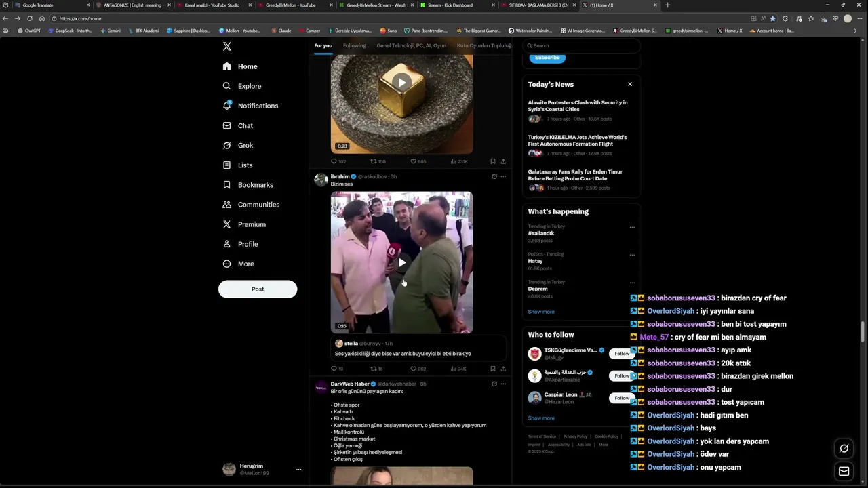This screenshot has height=488, width=868.
Task: Like the gold cube post with 965 likes
Action: point(418,161)
